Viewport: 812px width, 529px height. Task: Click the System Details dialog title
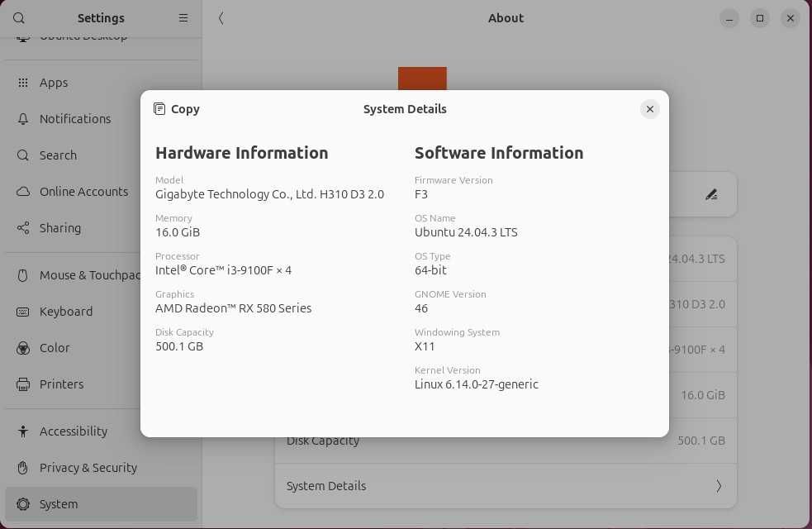click(405, 109)
